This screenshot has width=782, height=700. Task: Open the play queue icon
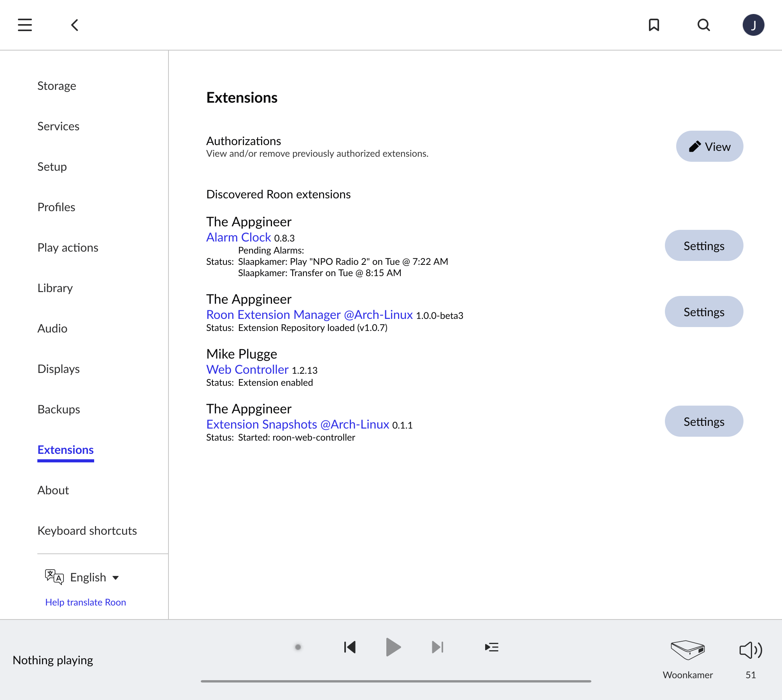click(492, 647)
